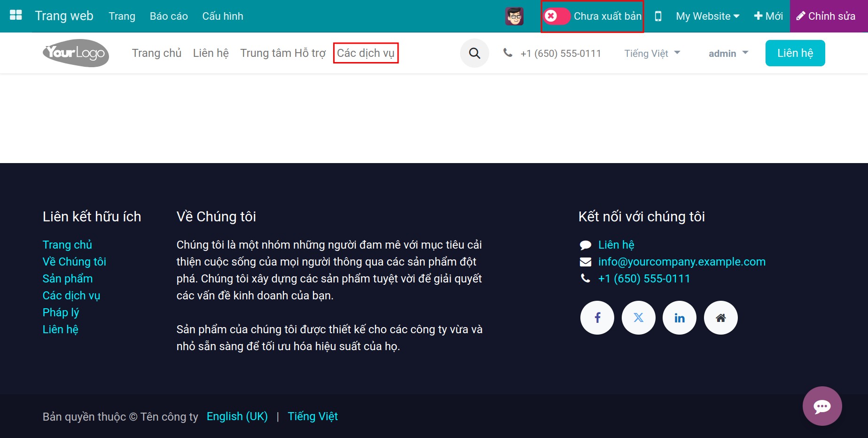Click the teal Liên hệ header button
The image size is (868, 438).
(x=795, y=53)
